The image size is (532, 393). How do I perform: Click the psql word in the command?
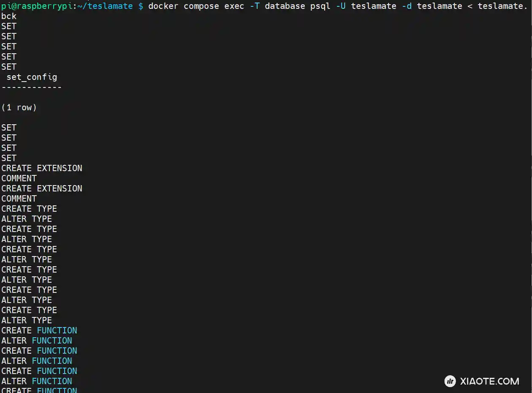pos(320,6)
